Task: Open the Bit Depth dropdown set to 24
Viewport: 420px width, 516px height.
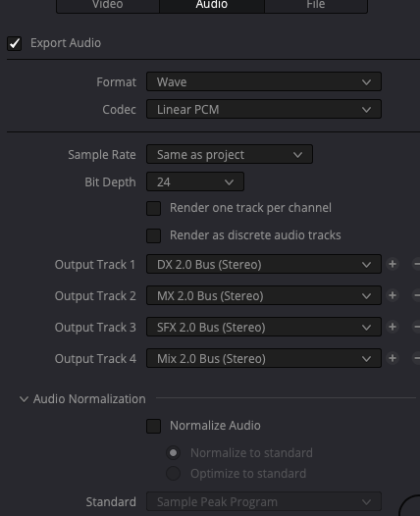Action: coord(195,181)
